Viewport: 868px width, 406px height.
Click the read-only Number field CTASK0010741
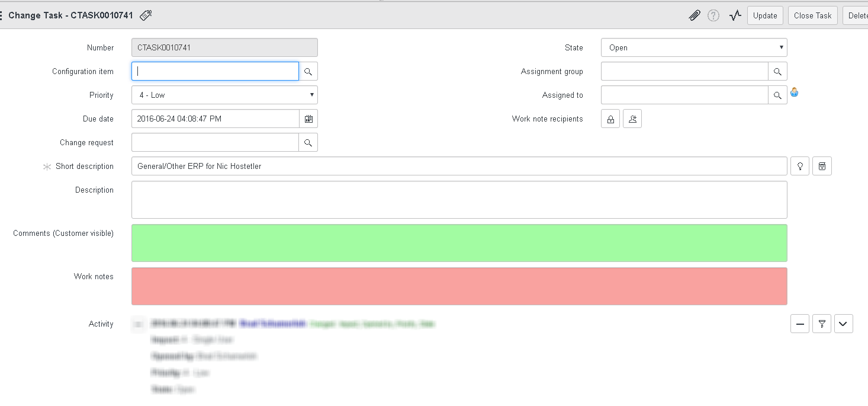tap(224, 47)
